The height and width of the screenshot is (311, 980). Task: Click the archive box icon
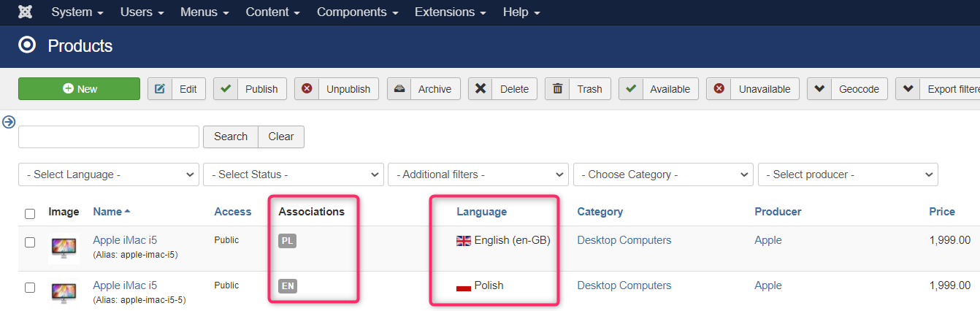coord(399,89)
